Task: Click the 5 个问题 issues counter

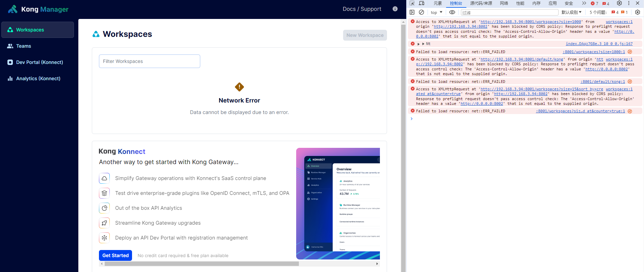Action: (x=609, y=12)
